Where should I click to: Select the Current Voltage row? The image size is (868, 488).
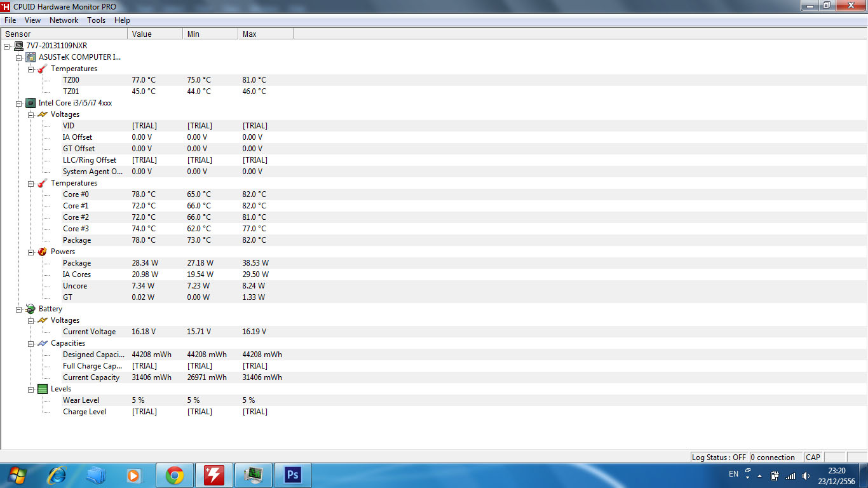click(x=433, y=332)
